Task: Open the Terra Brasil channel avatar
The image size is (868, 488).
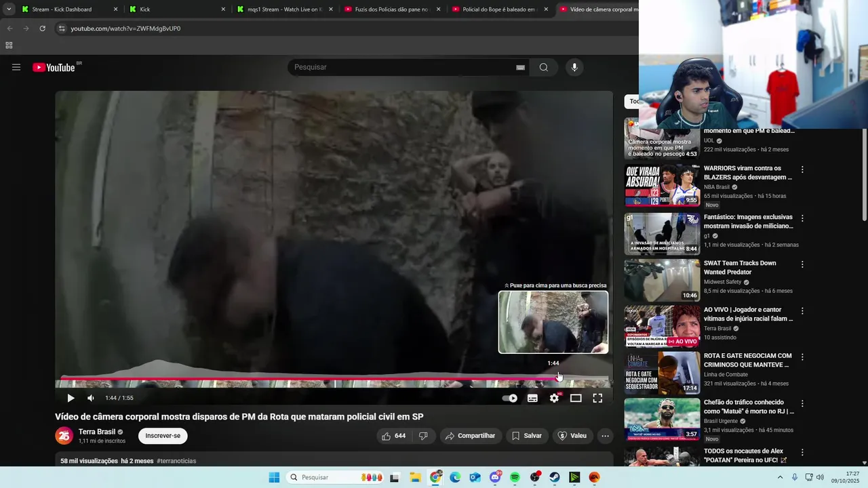Action: click(x=64, y=436)
